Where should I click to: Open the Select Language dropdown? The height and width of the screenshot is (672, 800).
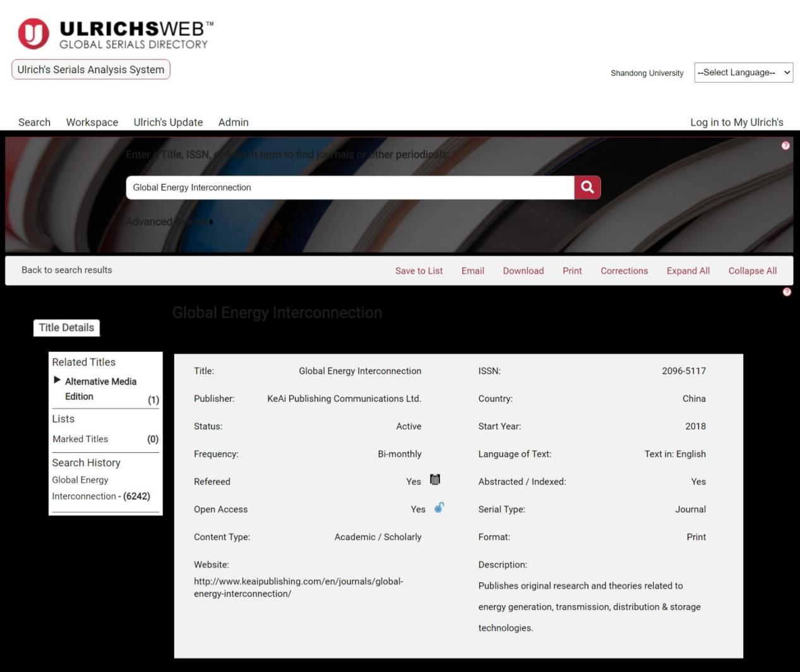point(744,73)
